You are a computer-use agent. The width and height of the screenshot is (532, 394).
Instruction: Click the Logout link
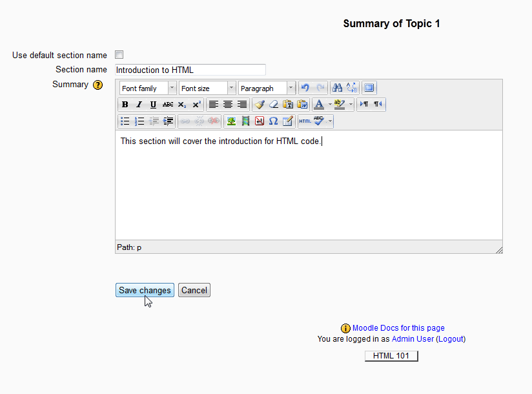[x=451, y=339]
